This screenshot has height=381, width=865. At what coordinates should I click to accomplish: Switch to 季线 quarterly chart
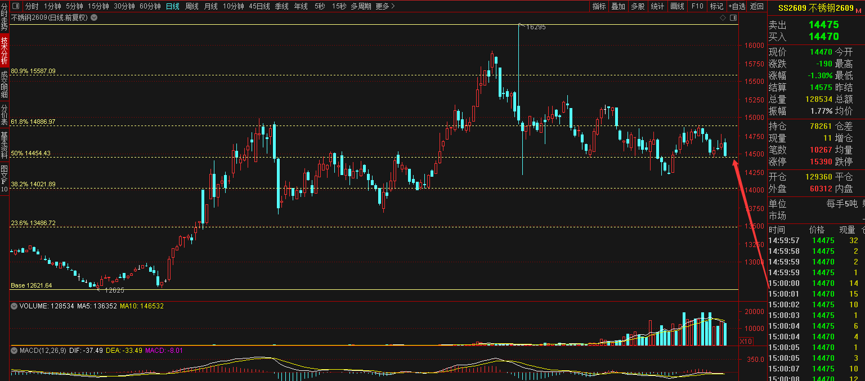tap(282, 6)
